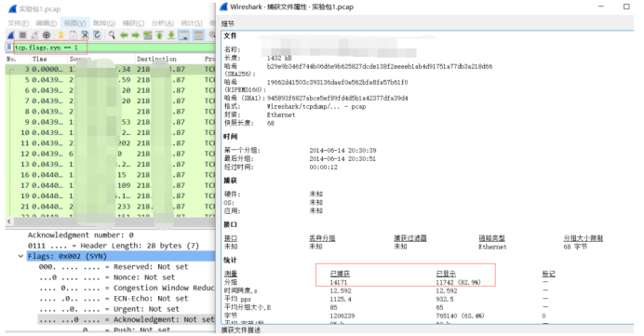Save this capture file from the toolbar
This screenshot has width=644, height=336.
pyautogui.click(x=73, y=35)
